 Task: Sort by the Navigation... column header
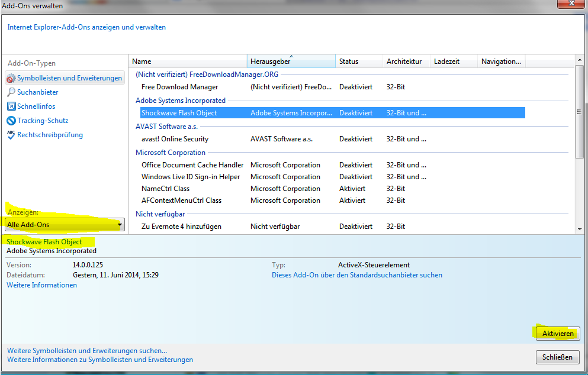501,62
